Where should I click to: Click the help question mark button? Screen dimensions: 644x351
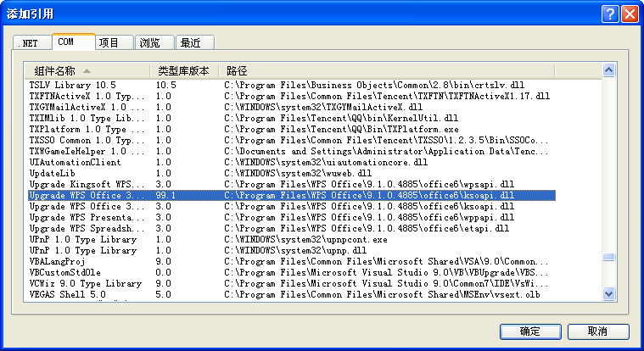610,14
